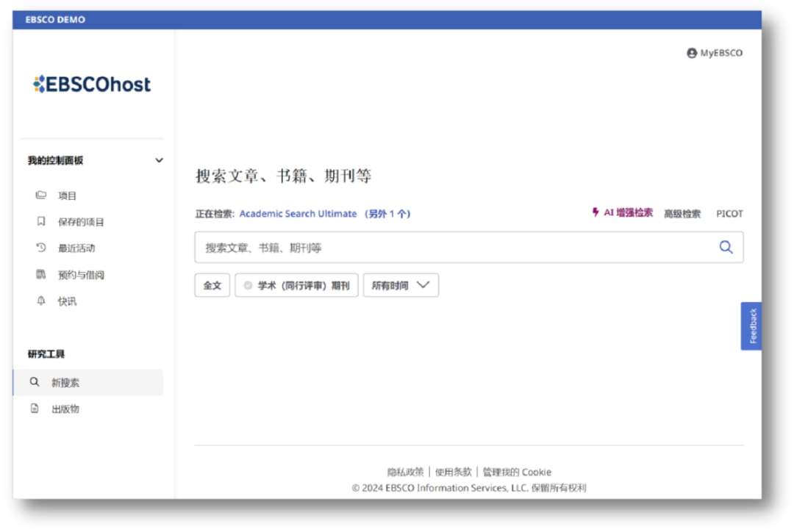The image size is (794, 532).
Task: Click the MyEBSCO text link
Action: click(x=721, y=53)
